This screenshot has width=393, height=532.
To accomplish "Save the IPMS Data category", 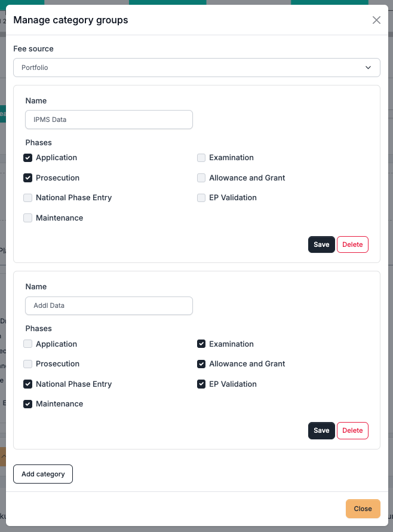I will pyautogui.click(x=321, y=244).
